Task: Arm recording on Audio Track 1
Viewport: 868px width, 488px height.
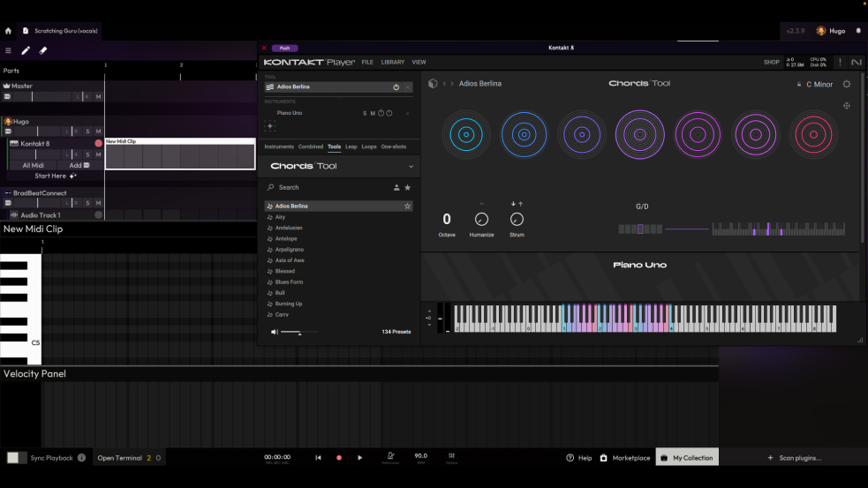Action: click(99, 215)
